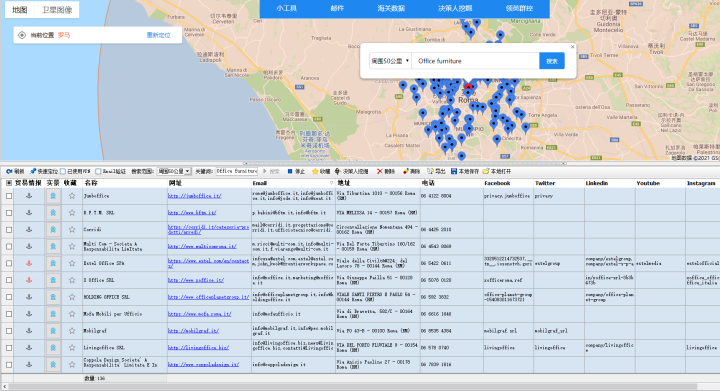Open the http://mobilgraf.it/ link
Viewport: 720px width, 391px height.
pos(193,331)
